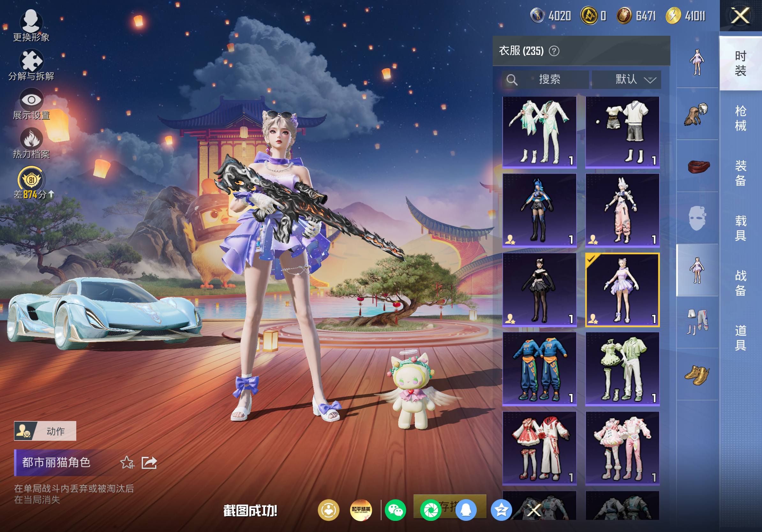Share screenshot to QQ penguin icon
This screenshot has height=532, width=762.
(x=466, y=510)
